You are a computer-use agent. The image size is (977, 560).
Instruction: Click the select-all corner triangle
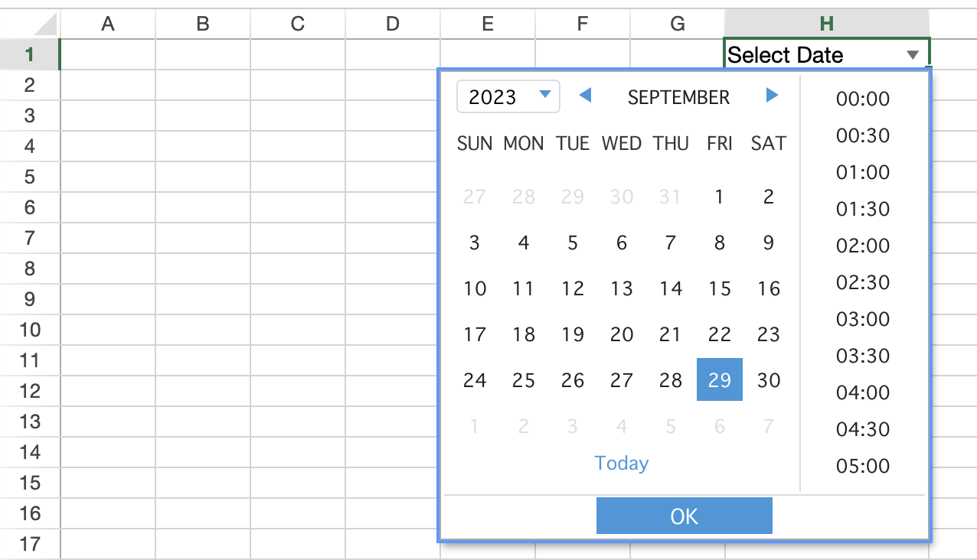pos(44,24)
